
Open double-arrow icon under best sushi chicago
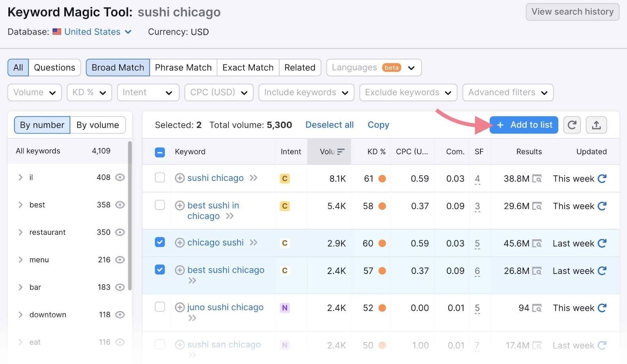192,281
